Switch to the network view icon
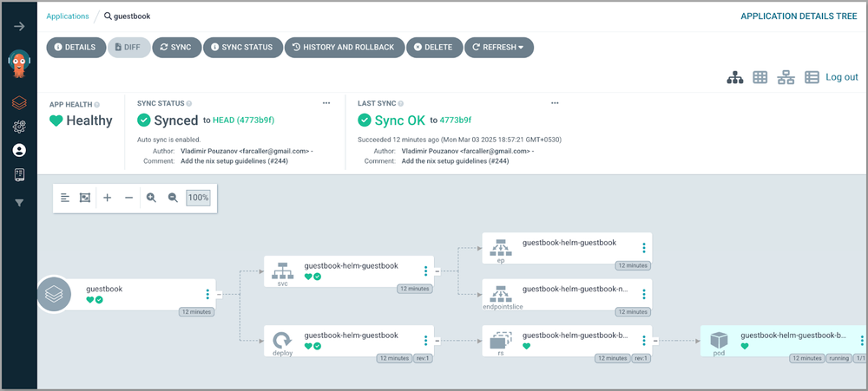 pyautogui.click(x=786, y=77)
